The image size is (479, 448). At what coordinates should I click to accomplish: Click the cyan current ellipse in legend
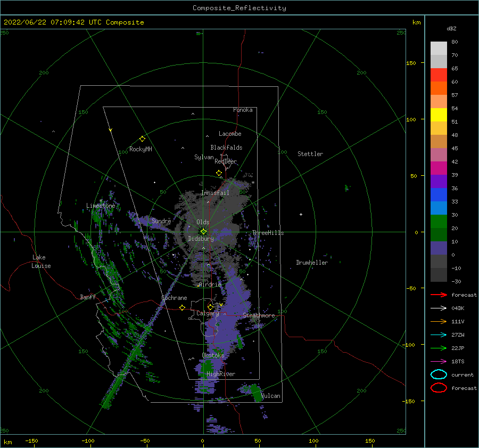(x=439, y=374)
